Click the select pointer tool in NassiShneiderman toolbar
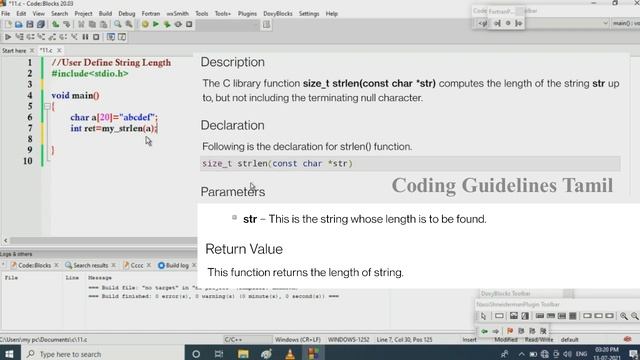This screenshot has width=640, height=360. (484, 316)
